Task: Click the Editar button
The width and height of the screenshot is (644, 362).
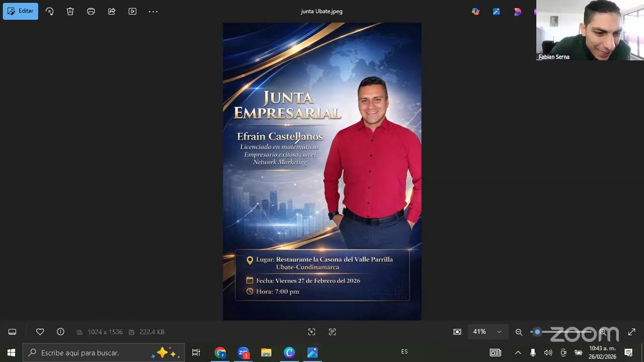Action: [21, 11]
